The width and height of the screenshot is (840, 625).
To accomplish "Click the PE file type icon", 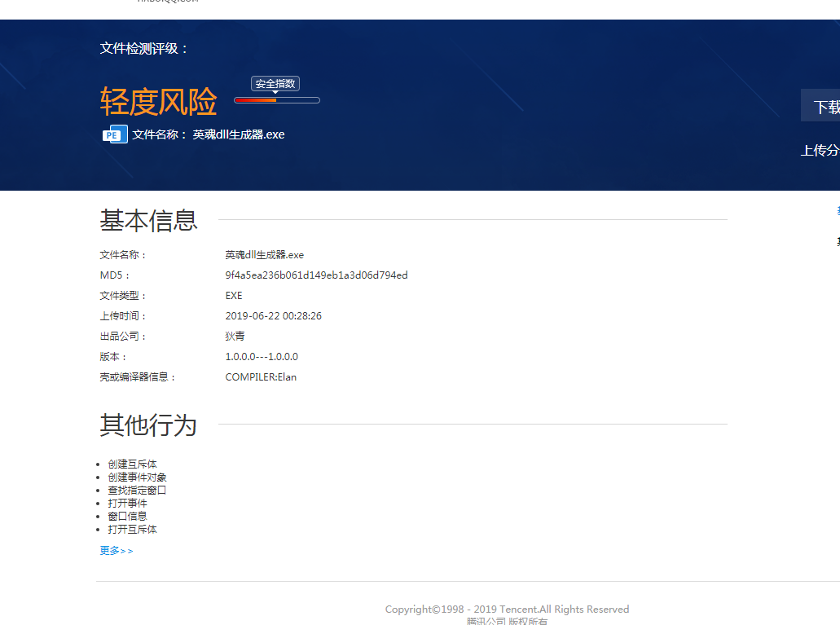I will point(115,134).
